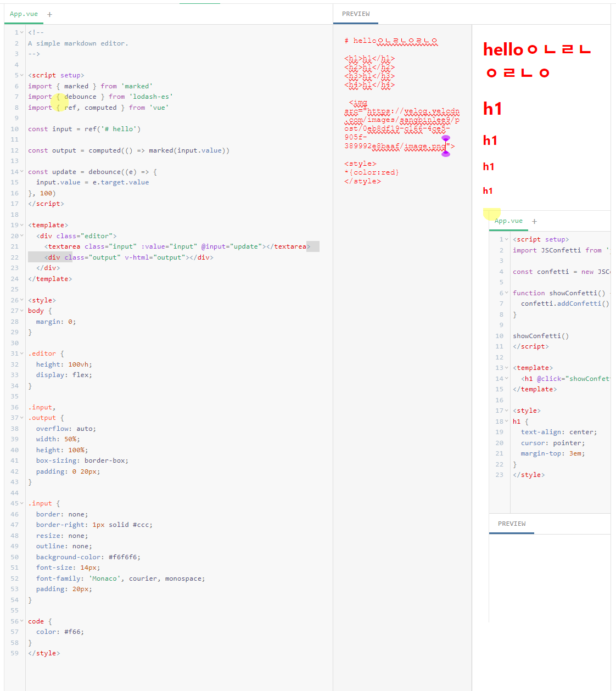Click 'lodash-es' import string on line 7

151,97
